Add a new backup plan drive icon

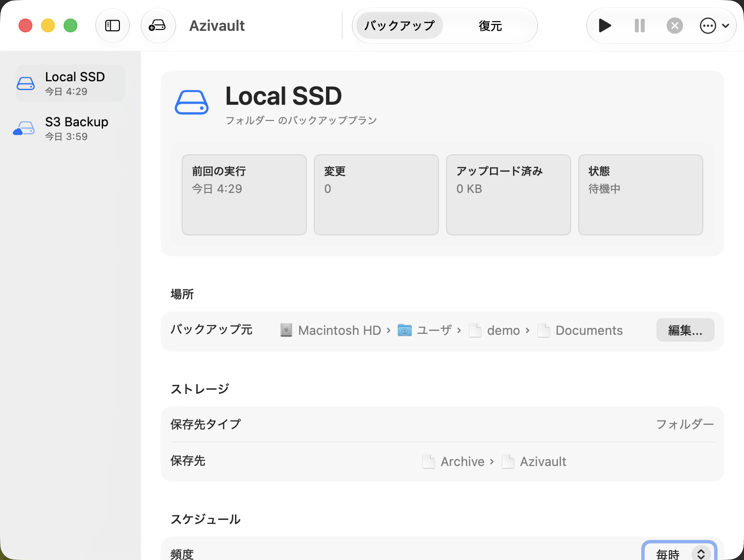pos(158,25)
